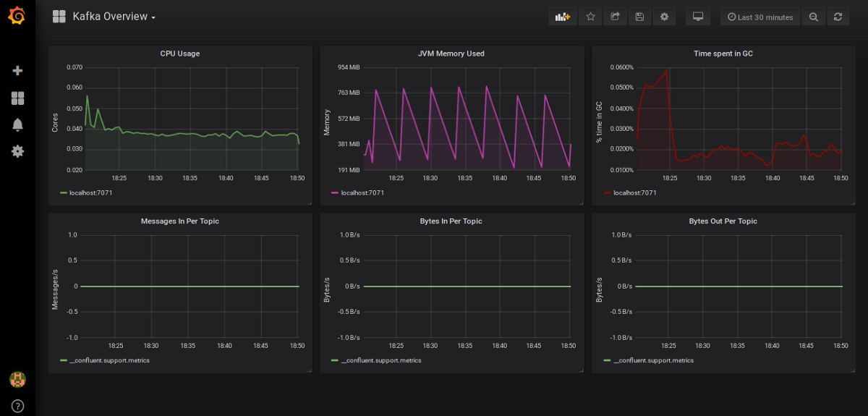Open the Help question mark icon
The height and width of the screenshot is (416, 868).
coord(17,406)
